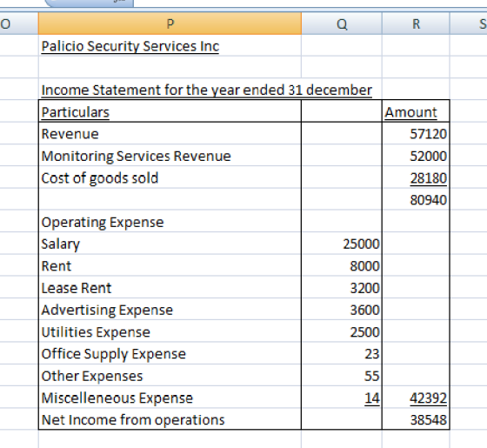Click the rent amount 8000

coord(342,265)
